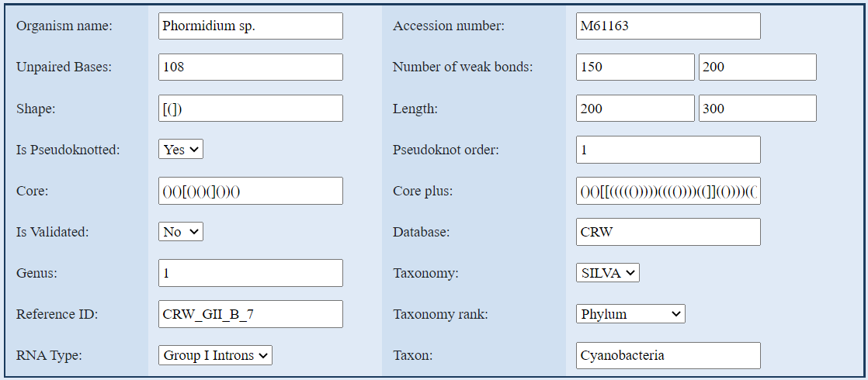Focus the Accession number field
Screen dimensions: 868x380
[668, 26]
